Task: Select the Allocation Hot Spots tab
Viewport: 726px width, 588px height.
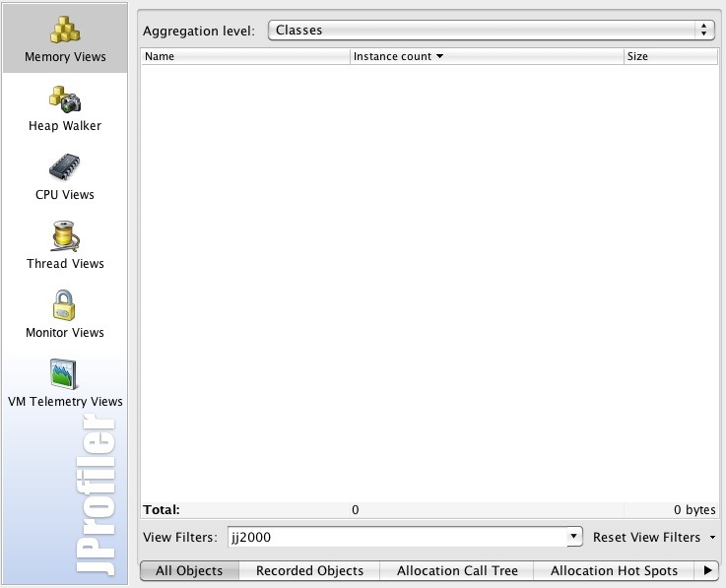Action: pyautogui.click(x=614, y=570)
